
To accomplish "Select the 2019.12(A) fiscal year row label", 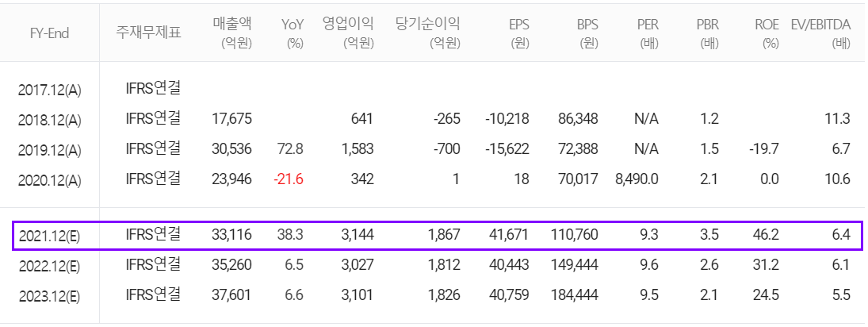I will [x=49, y=150].
